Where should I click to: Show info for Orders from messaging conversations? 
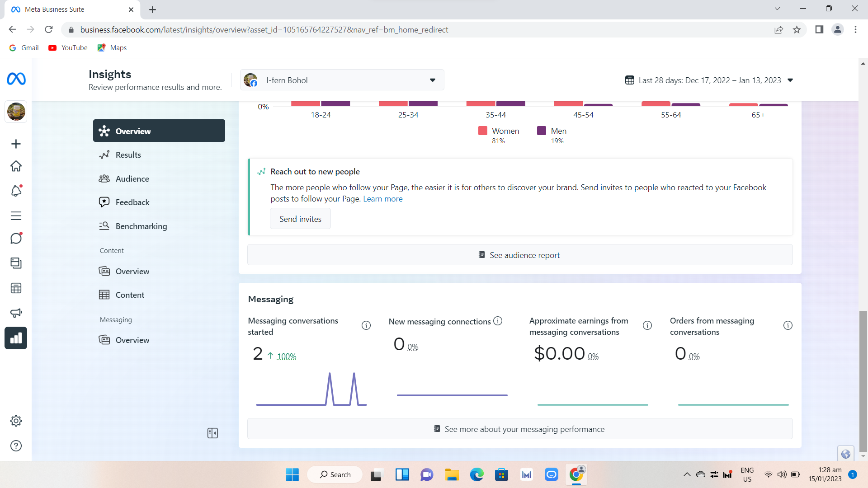788,325
